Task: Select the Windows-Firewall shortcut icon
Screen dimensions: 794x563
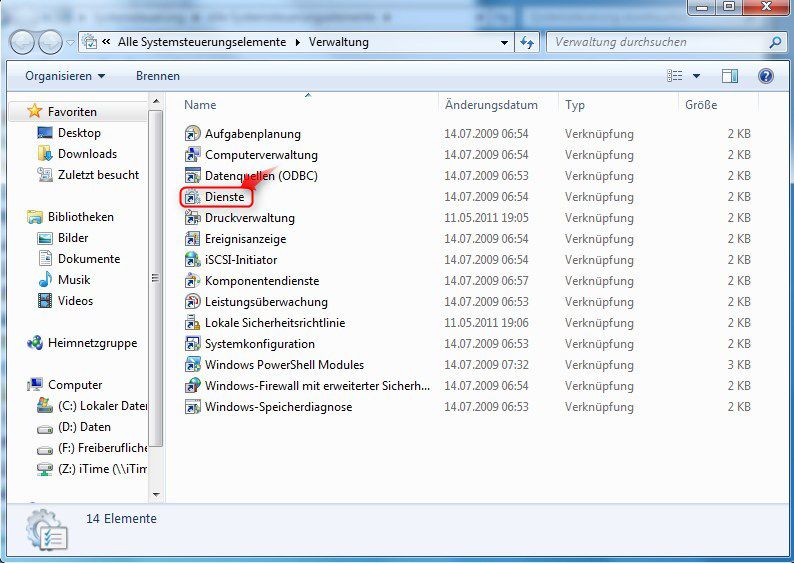Action: 192,386
